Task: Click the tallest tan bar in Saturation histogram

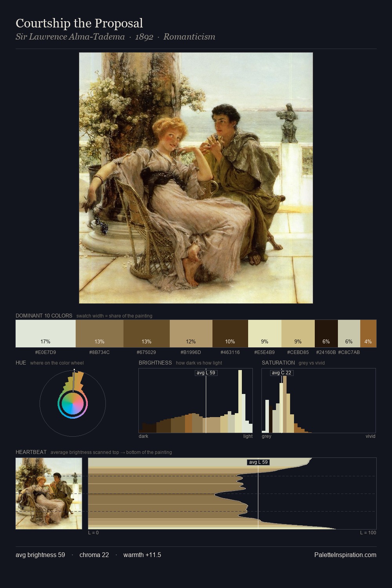Action: point(285,404)
